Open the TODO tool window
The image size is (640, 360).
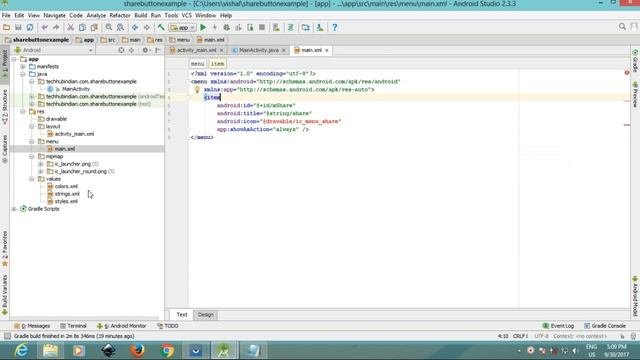168,326
